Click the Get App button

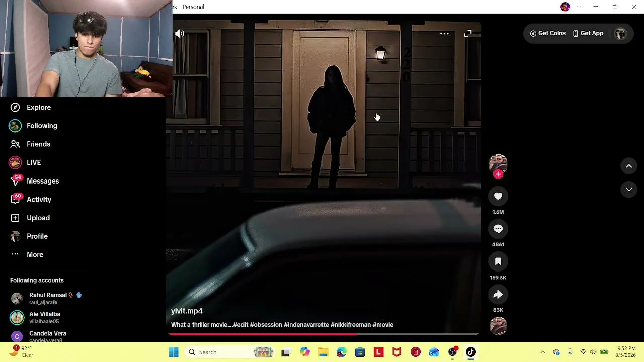point(588,33)
